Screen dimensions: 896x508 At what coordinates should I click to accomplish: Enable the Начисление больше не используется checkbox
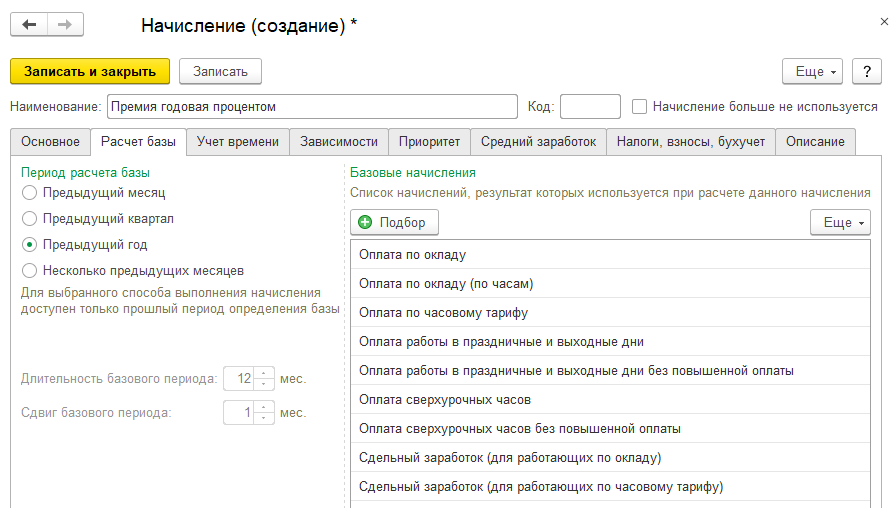pos(640,106)
